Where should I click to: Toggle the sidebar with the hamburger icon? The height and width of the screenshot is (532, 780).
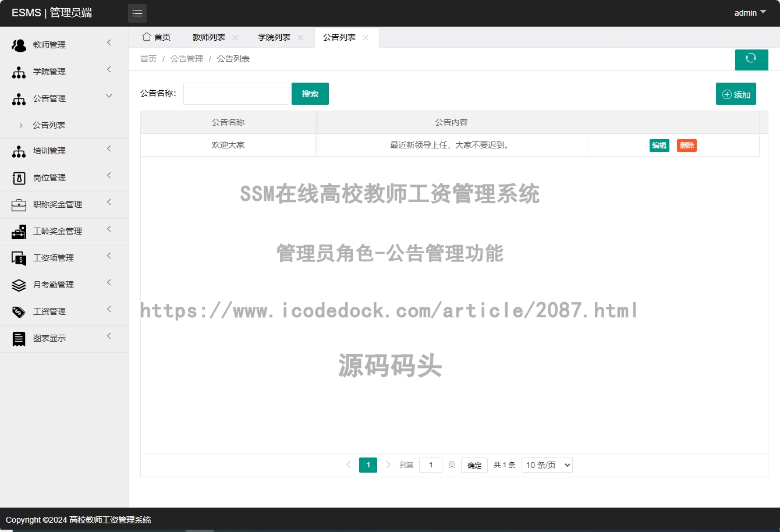click(x=137, y=13)
